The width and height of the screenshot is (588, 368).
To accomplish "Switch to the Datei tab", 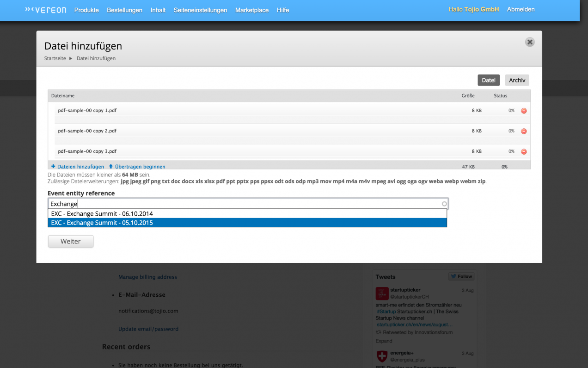I will click(489, 80).
